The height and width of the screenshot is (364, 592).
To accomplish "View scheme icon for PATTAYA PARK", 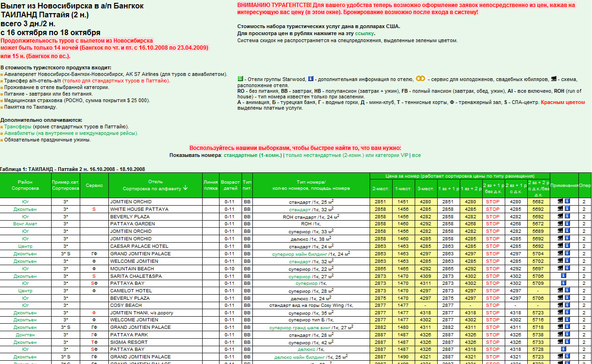I will pos(560,334).
